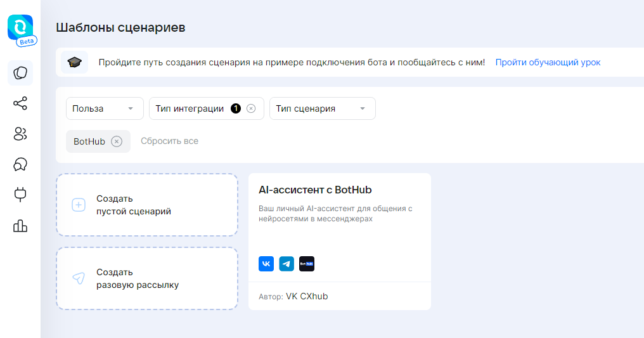Open the chats sidebar icon

tap(20, 164)
